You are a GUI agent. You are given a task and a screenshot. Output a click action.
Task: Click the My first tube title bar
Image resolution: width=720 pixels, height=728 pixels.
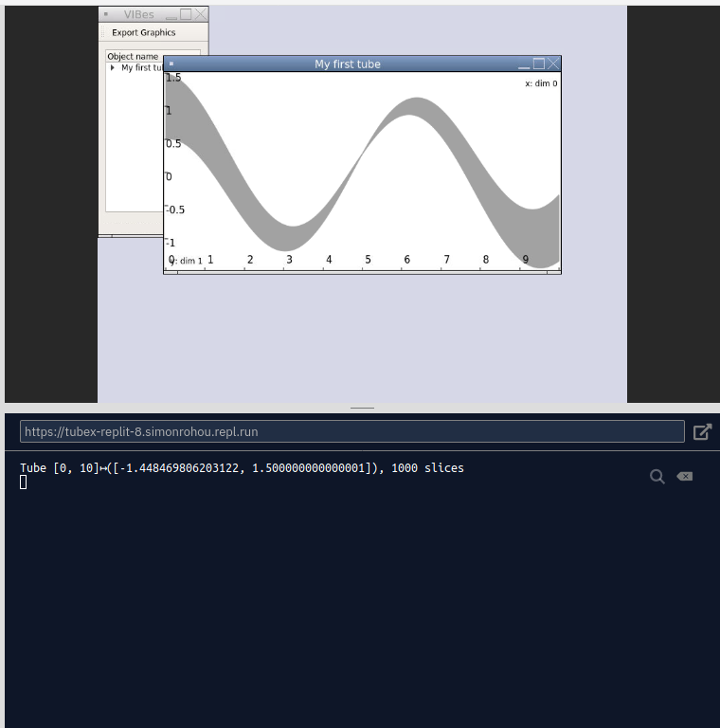(x=347, y=64)
